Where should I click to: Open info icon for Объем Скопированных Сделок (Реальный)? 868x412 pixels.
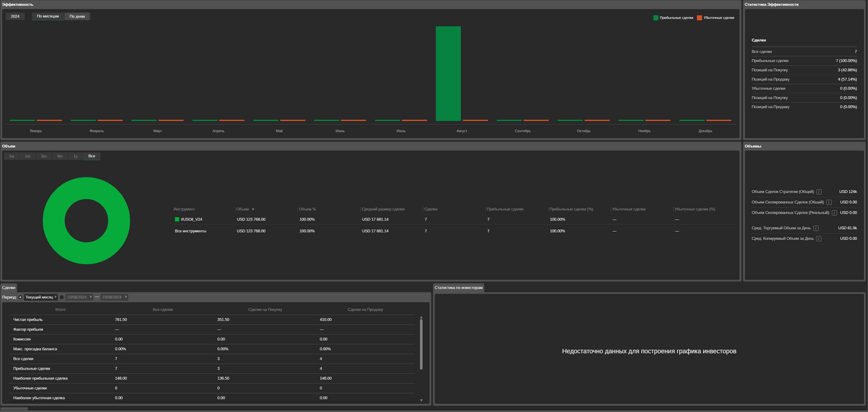[834, 213]
